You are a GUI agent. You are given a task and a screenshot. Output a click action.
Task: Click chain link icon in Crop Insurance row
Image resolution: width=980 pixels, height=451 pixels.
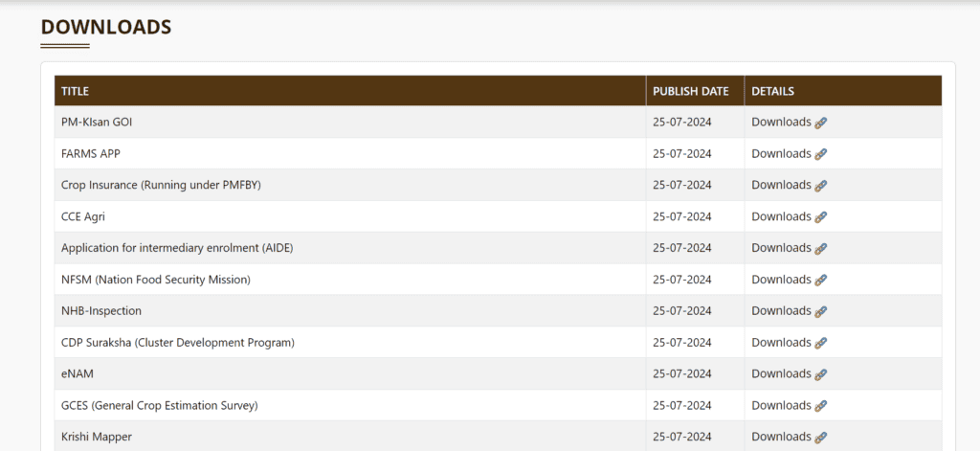(x=820, y=186)
